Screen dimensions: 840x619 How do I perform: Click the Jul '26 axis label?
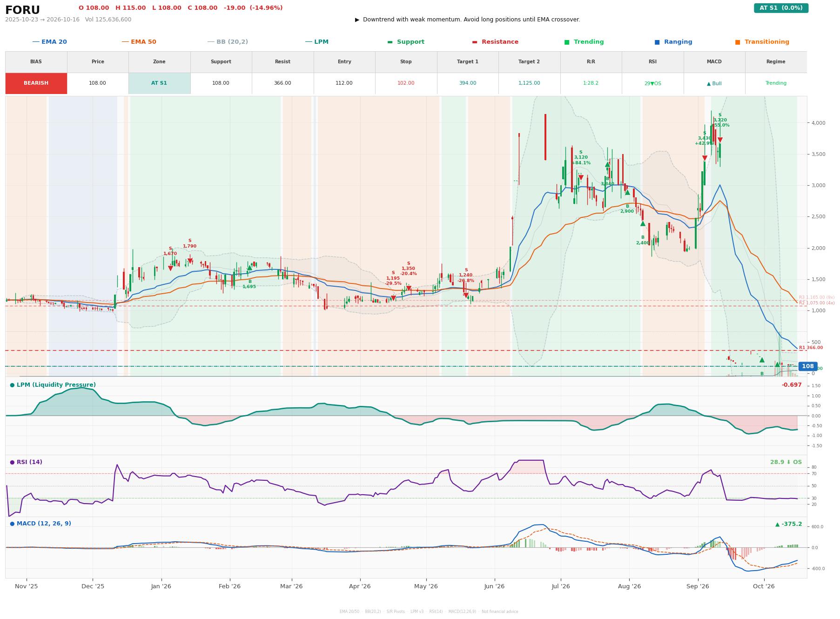click(x=560, y=586)
